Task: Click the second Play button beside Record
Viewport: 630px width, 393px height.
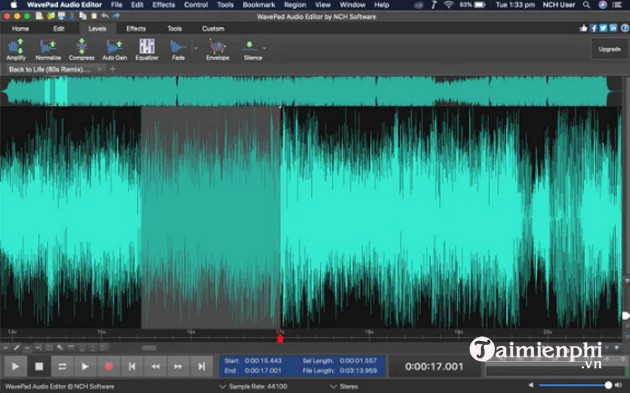Action: tap(85, 366)
